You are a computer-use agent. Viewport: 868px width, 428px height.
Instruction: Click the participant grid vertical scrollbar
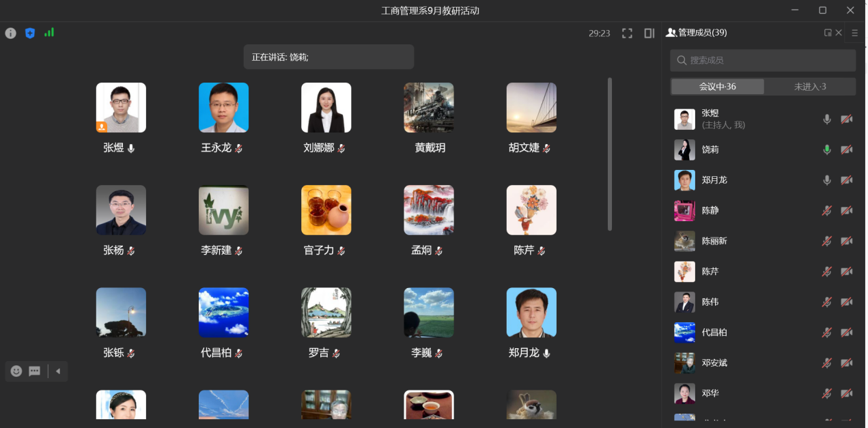[x=610, y=154]
